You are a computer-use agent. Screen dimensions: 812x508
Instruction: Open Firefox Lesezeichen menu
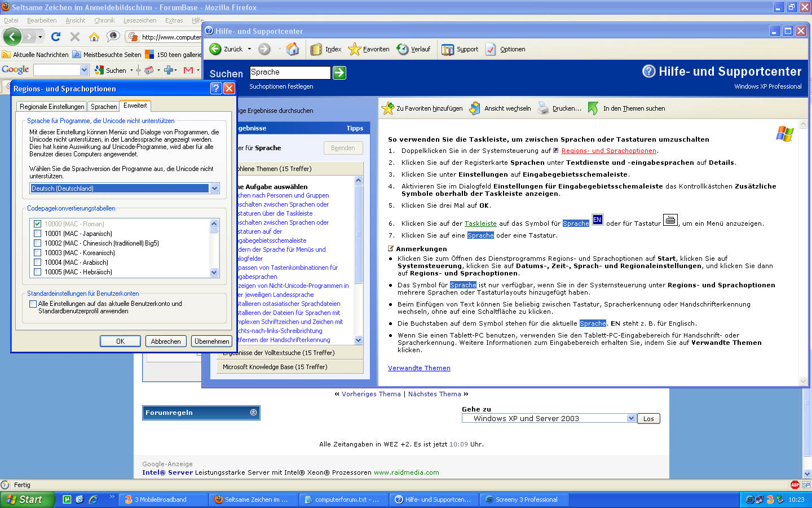[140, 20]
